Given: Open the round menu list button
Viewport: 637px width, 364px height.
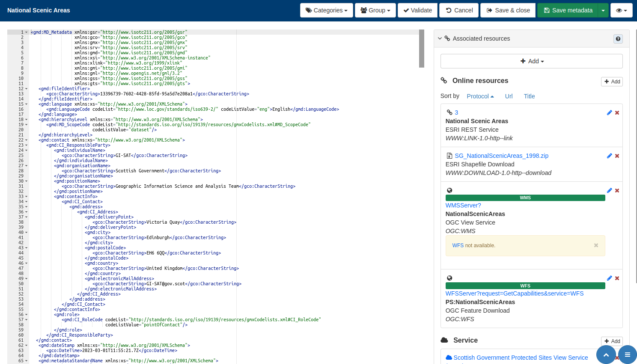Looking at the screenshot, I should point(627,355).
